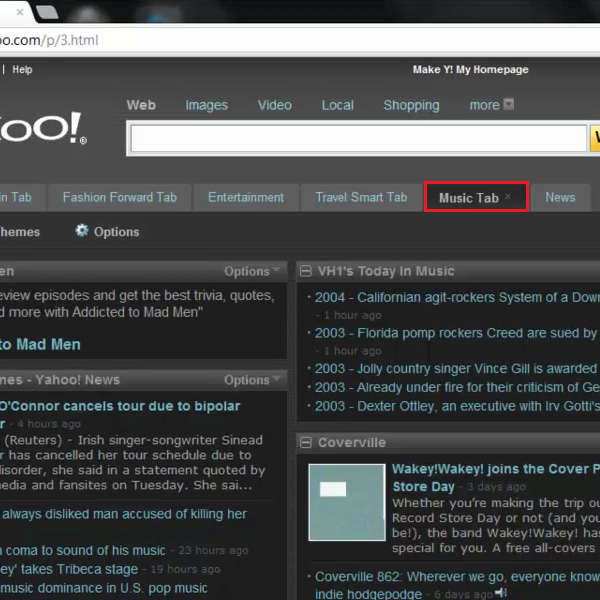Click the Coverville module title
600x600 pixels.
352,442
